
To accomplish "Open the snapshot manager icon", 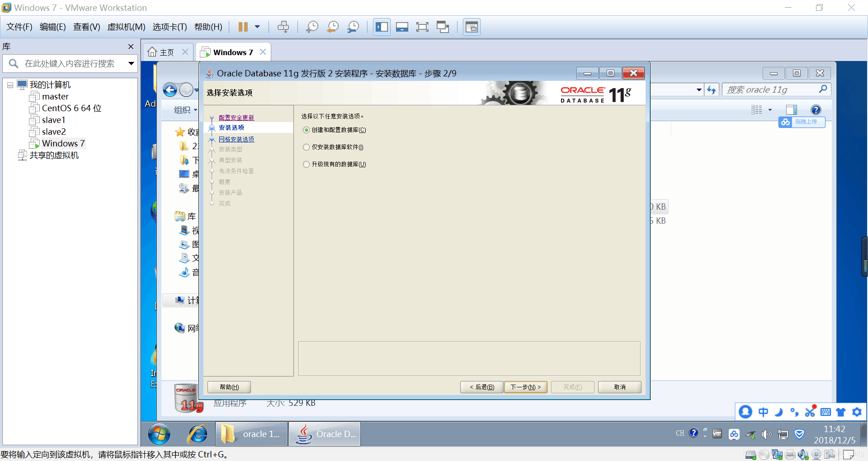I will point(353,27).
